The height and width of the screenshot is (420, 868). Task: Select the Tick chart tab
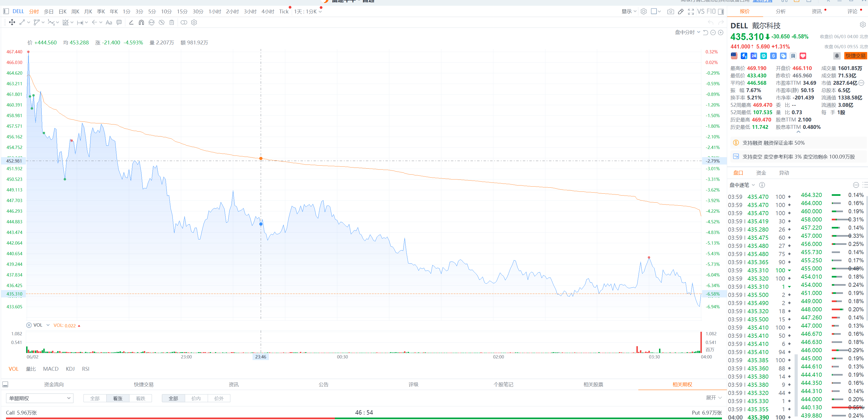284,11
